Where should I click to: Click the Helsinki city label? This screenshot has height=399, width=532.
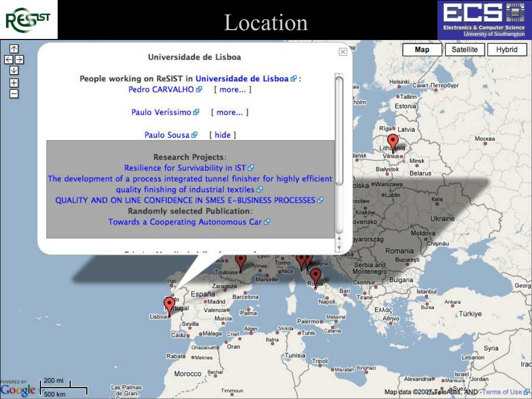[x=400, y=82]
